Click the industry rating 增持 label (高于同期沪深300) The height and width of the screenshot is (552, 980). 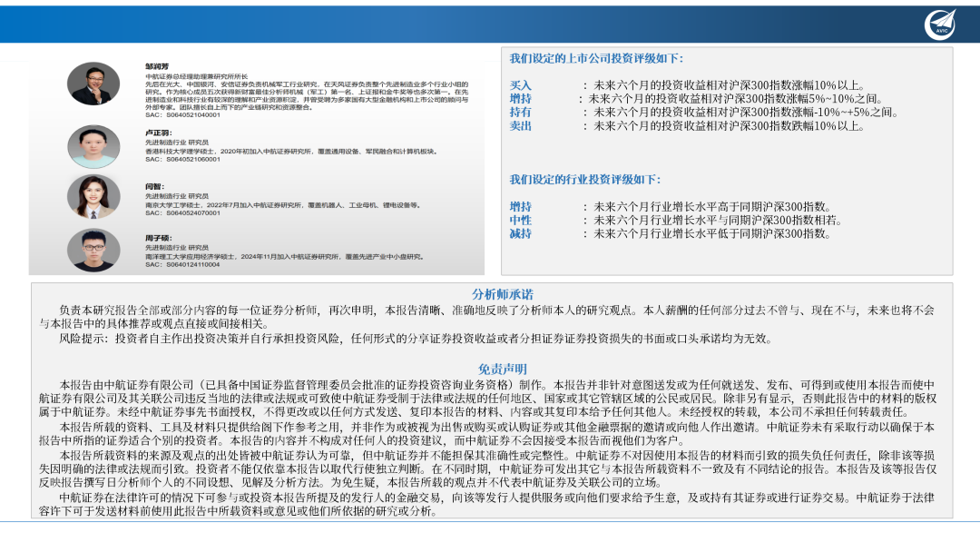[x=520, y=207]
